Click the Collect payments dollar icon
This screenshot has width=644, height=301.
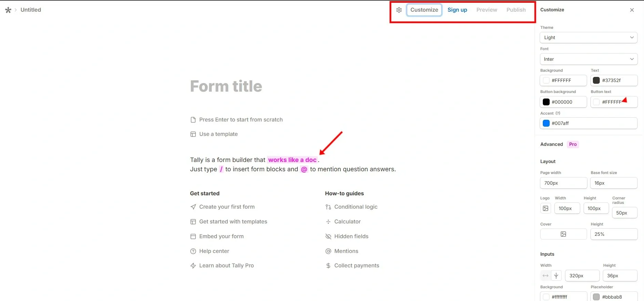pos(328,266)
